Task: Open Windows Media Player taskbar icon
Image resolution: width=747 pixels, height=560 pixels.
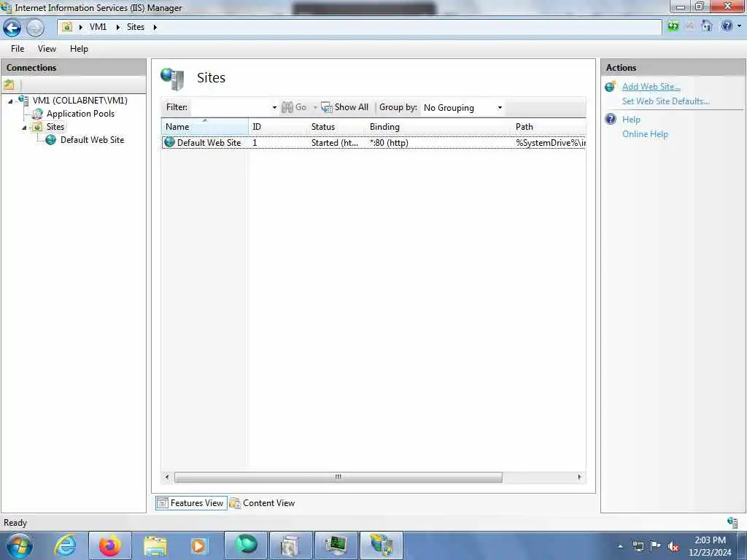Action: point(198,546)
